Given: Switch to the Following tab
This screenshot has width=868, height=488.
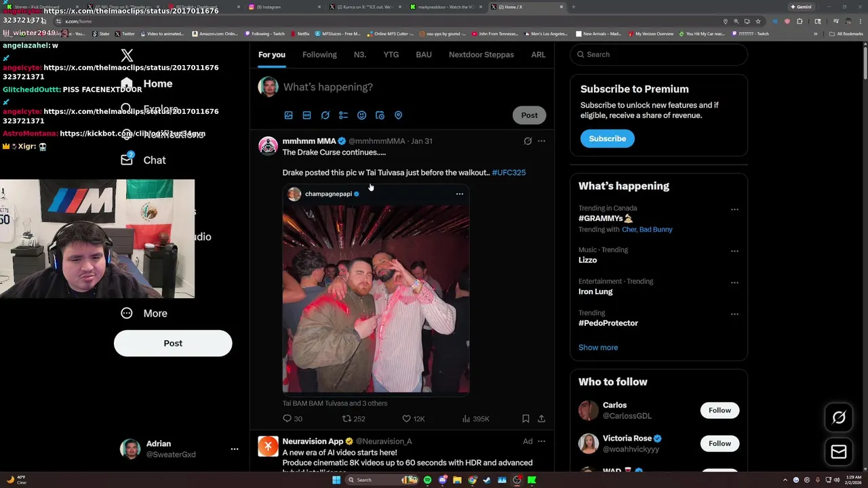Looking at the screenshot, I should coord(319,54).
